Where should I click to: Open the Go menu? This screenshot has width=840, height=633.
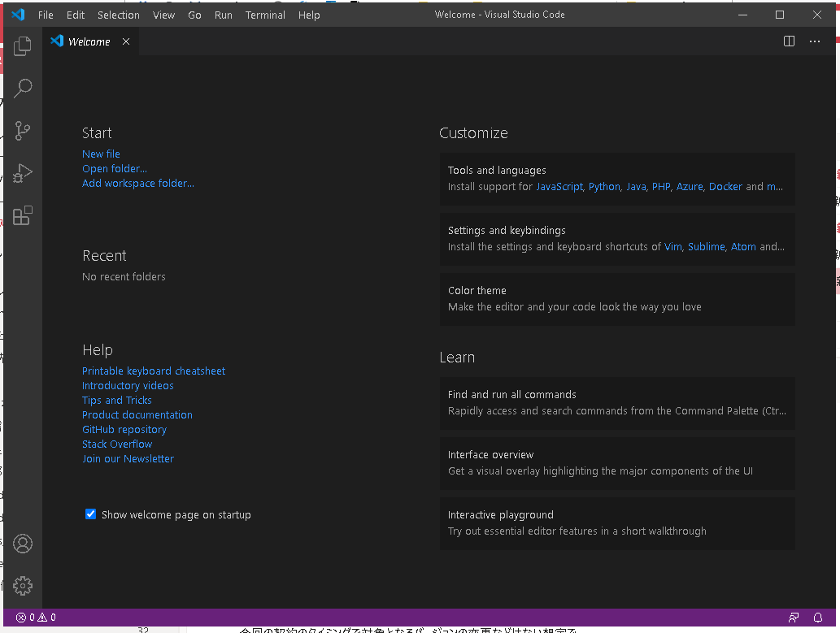[194, 15]
